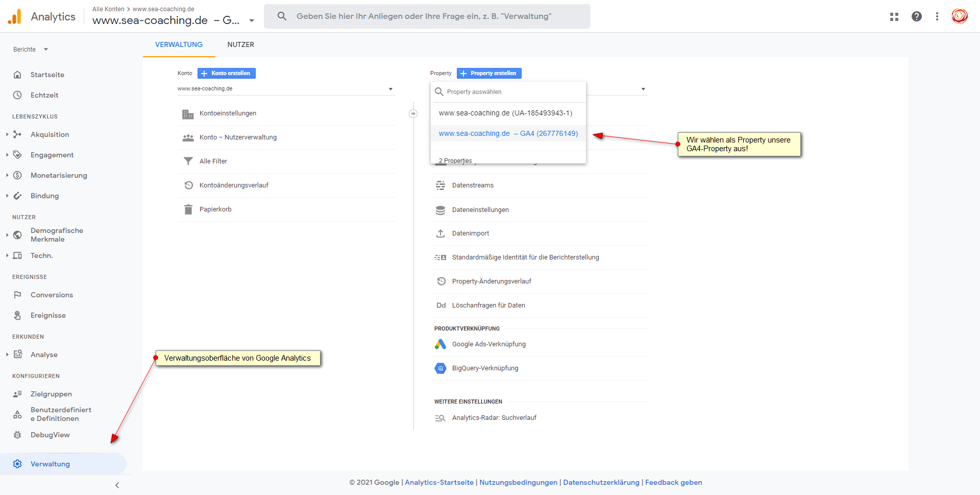Open the three-dot options menu

[x=937, y=16]
